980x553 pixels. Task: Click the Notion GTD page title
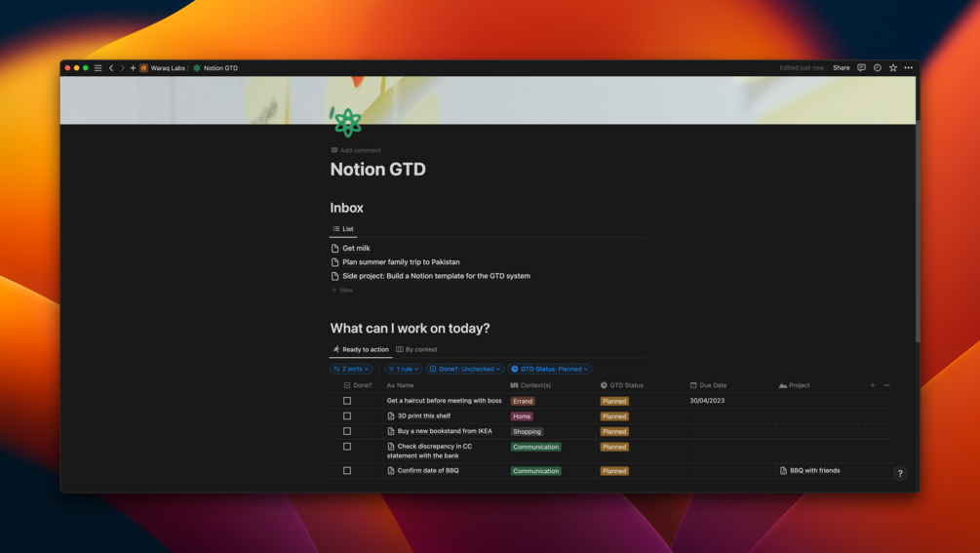377,170
